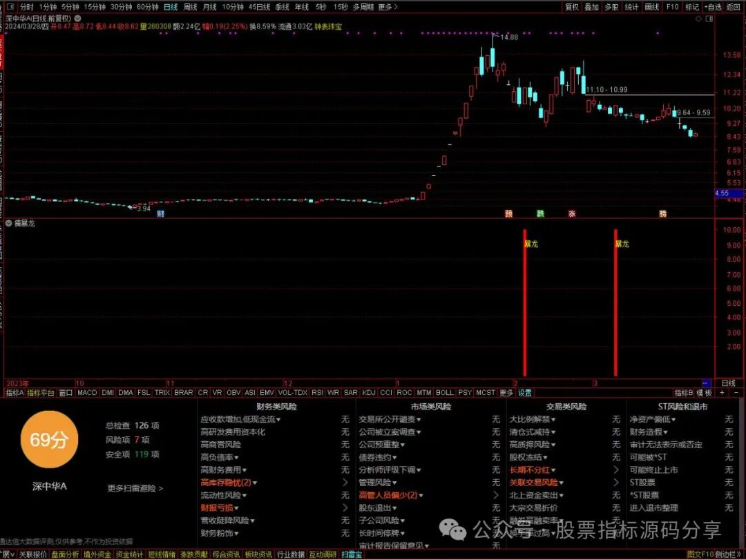Screen dimensions: 746x560
Task: Select VOL-TDX indicator
Action: tap(293, 392)
